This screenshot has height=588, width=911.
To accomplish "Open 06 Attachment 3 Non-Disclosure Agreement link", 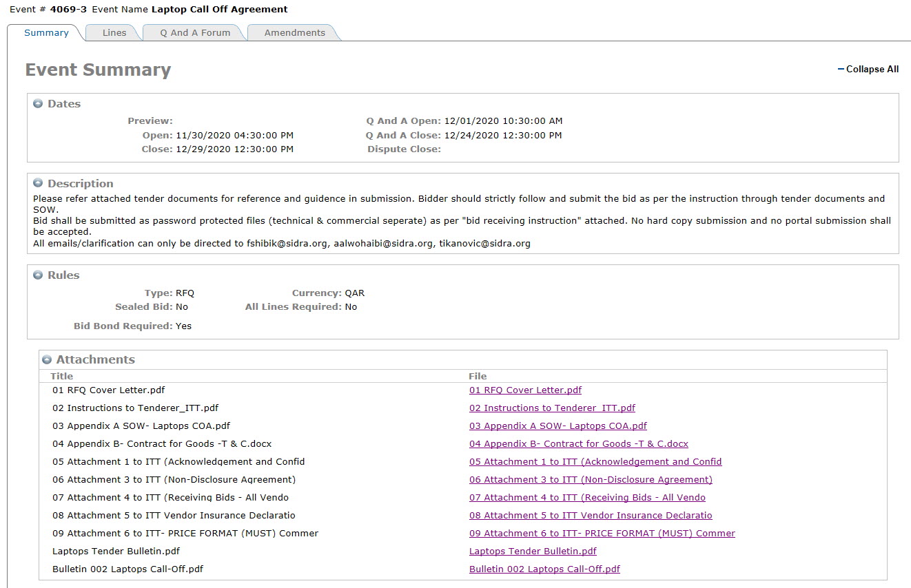I will point(591,479).
